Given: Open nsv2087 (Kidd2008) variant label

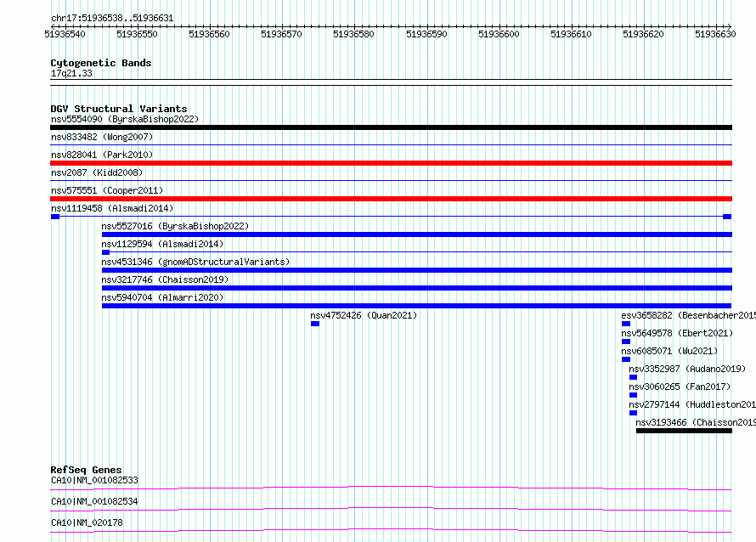Looking at the screenshot, I should pos(97,172).
